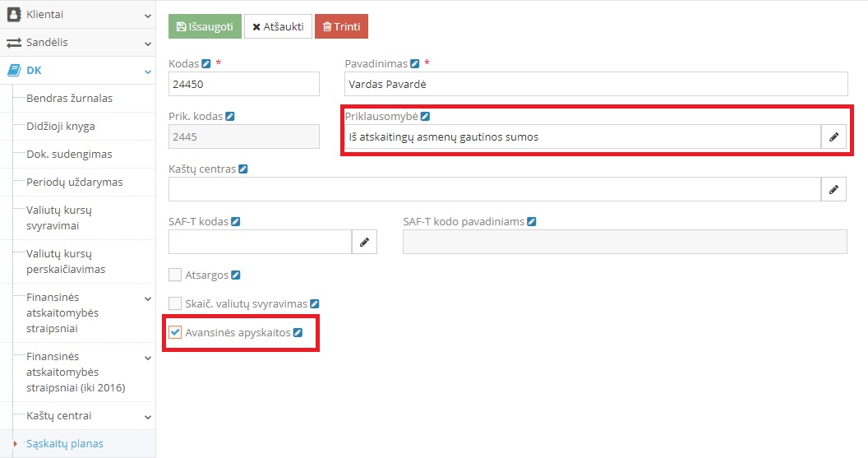Uncheck the Avansinės apyskaitos checkbox
The width and height of the screenshot is (868, 458).
pyautogui.click(x=175, y=332)
